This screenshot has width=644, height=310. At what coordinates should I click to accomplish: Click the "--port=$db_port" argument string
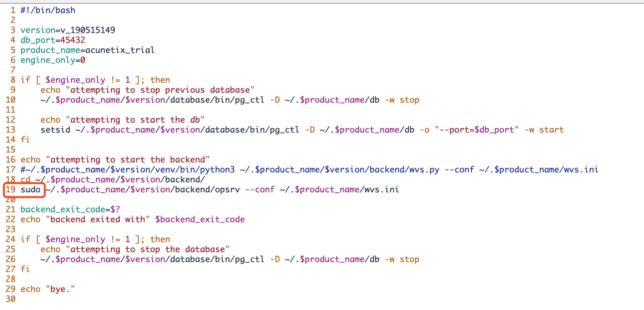coord(477,130)
